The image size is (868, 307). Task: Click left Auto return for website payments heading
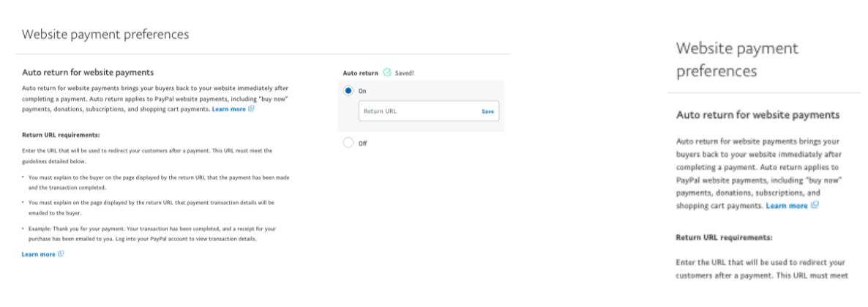[88, 73]
